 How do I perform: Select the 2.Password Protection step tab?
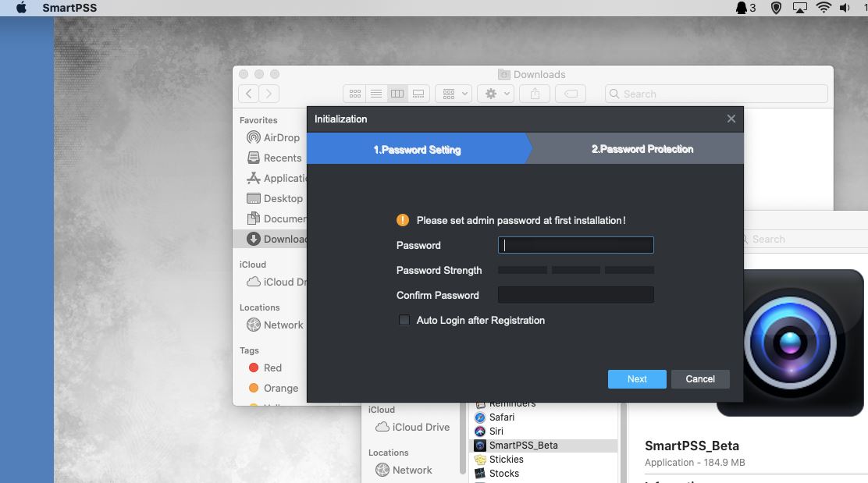pyautogui.click(x=642, y=149)
